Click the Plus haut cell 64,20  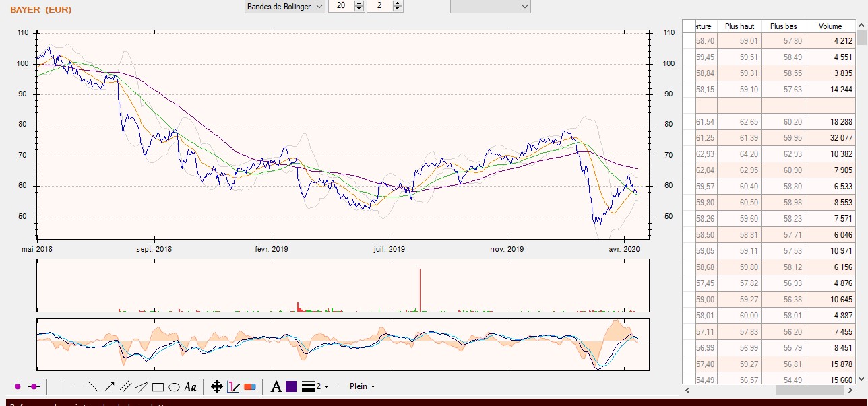[739, 154]
